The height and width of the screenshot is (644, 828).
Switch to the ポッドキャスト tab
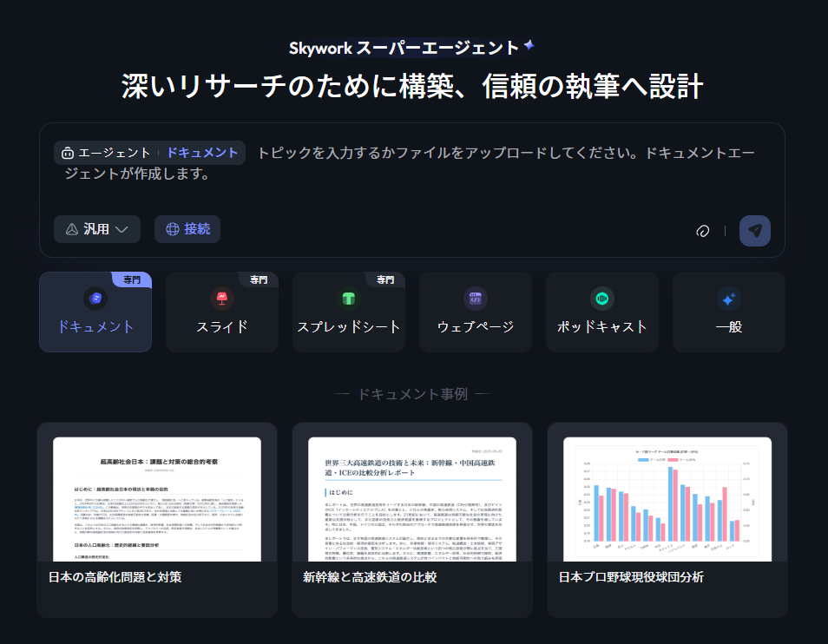(x=602, y=312)
